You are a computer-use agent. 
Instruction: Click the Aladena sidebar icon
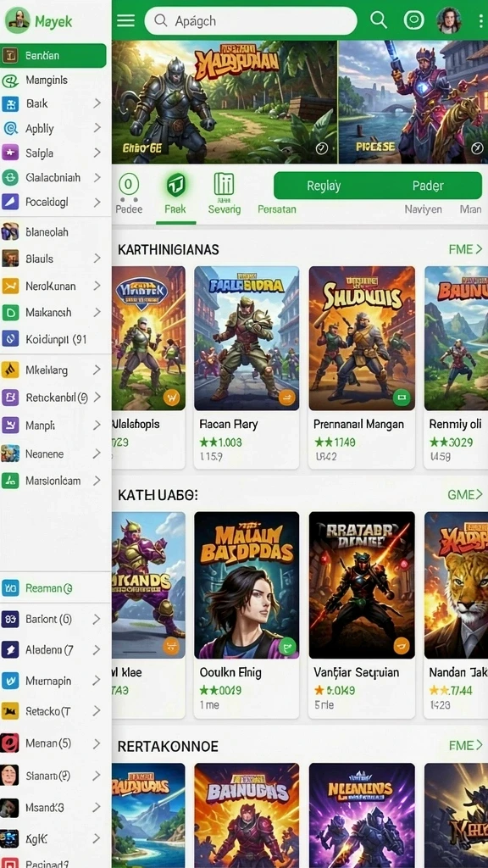coord(10,649)
